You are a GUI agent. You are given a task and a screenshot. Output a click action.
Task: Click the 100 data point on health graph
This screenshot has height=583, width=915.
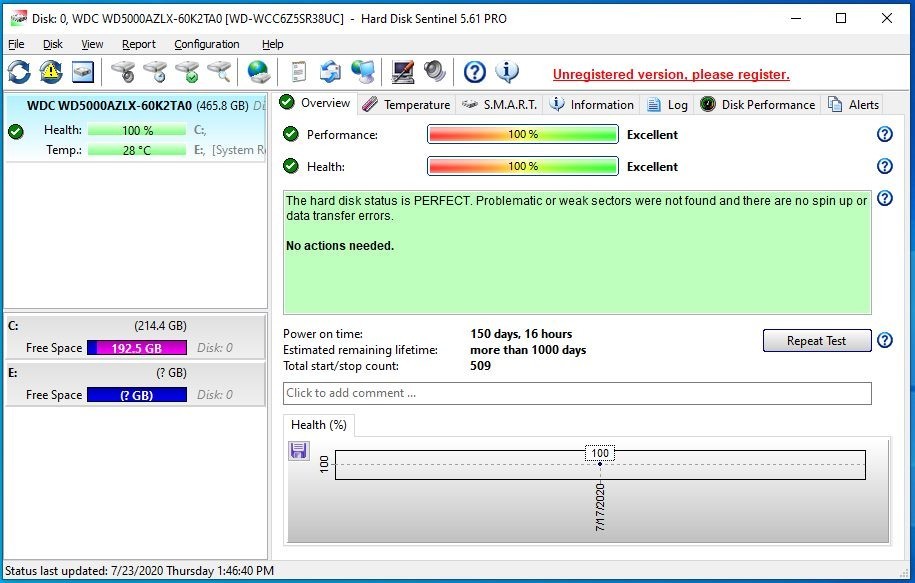click(600, 464)
